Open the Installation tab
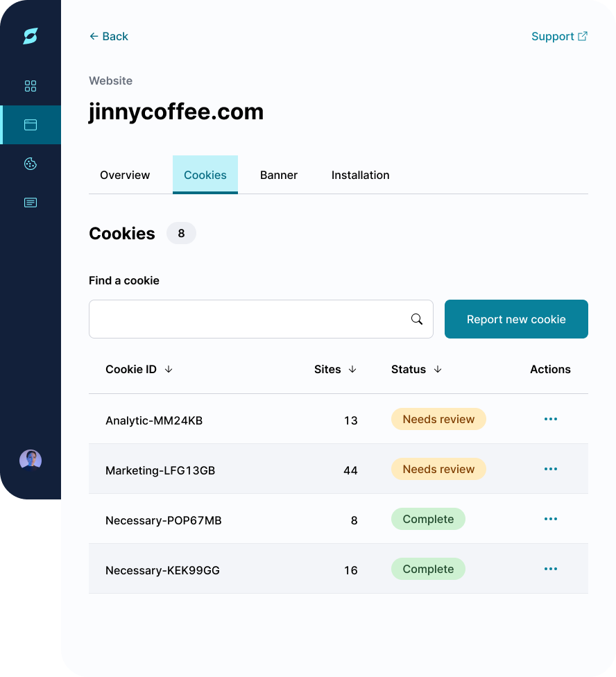 [x=361, y=175]
